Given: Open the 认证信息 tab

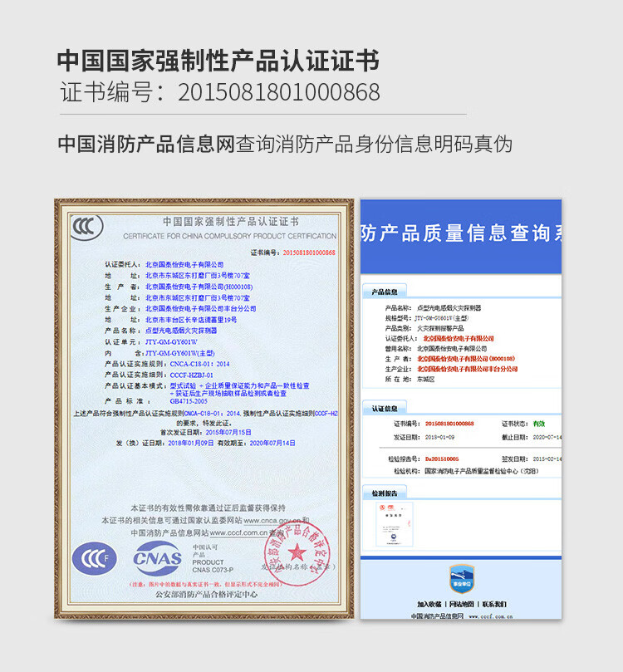Looking at the screenshot, I should (x=385, y=409).
